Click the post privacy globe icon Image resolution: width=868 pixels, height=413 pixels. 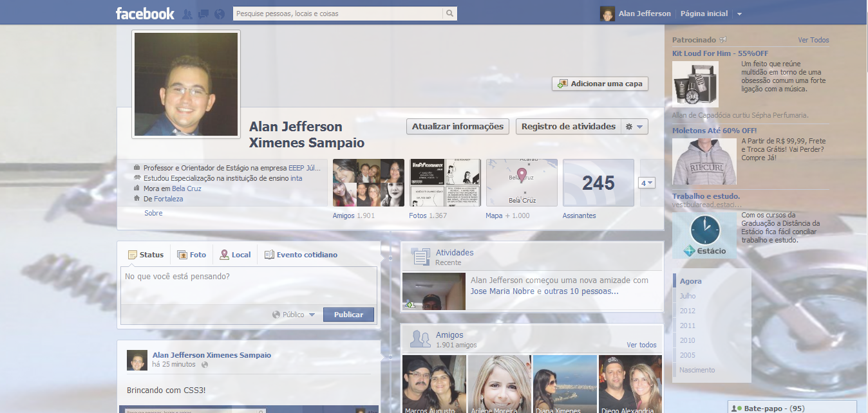[x=205, y=365]
